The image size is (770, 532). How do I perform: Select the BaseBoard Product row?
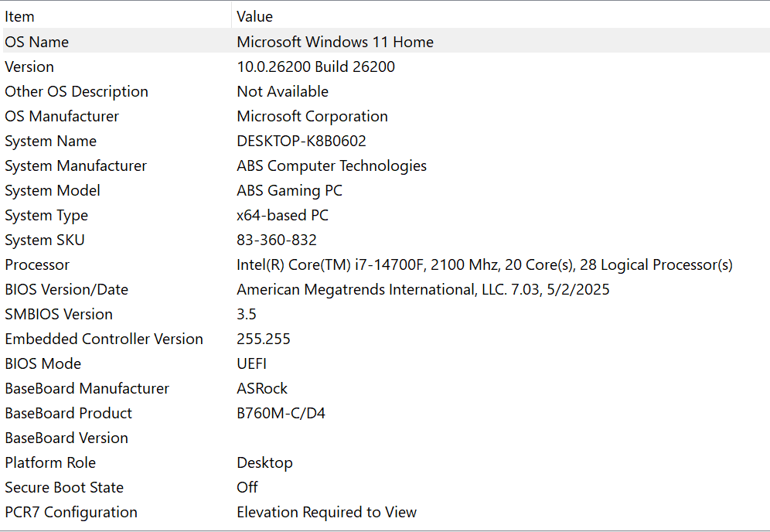click(68, 413)
